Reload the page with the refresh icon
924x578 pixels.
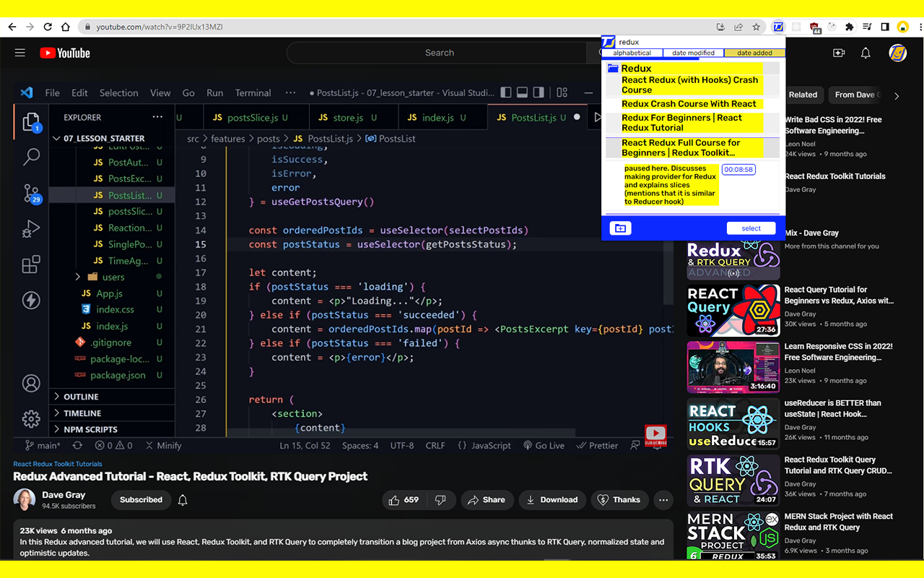click(x=48, y=27)
